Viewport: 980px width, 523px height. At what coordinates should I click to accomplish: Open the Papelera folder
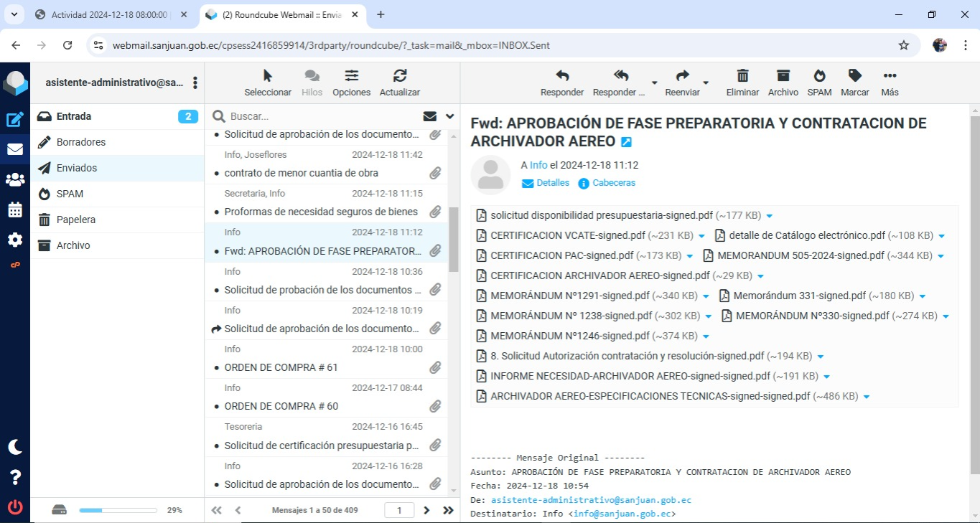pos(76,220)
